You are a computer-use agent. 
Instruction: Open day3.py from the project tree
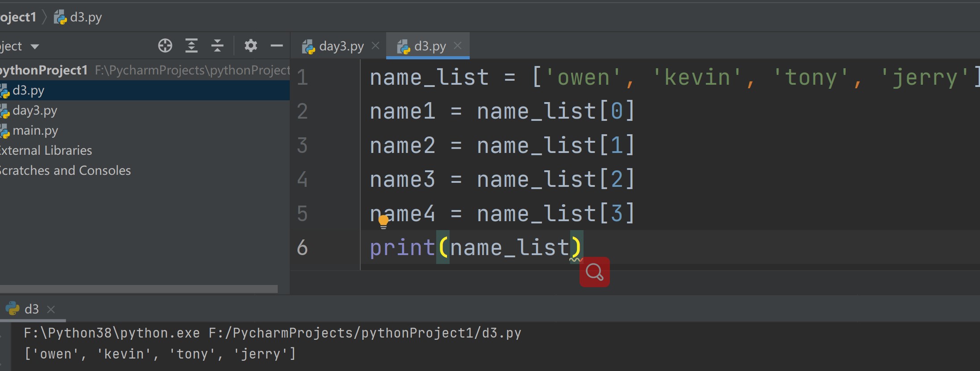tap(35, 111)
